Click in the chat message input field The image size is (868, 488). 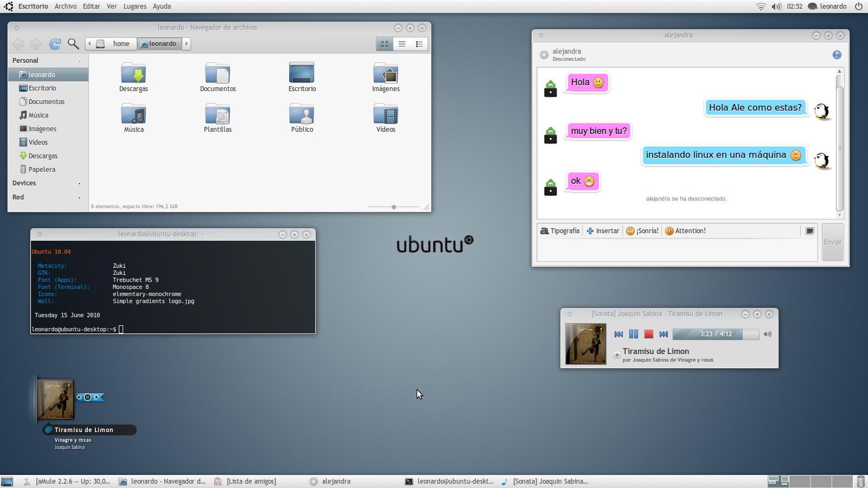(677, 250)
